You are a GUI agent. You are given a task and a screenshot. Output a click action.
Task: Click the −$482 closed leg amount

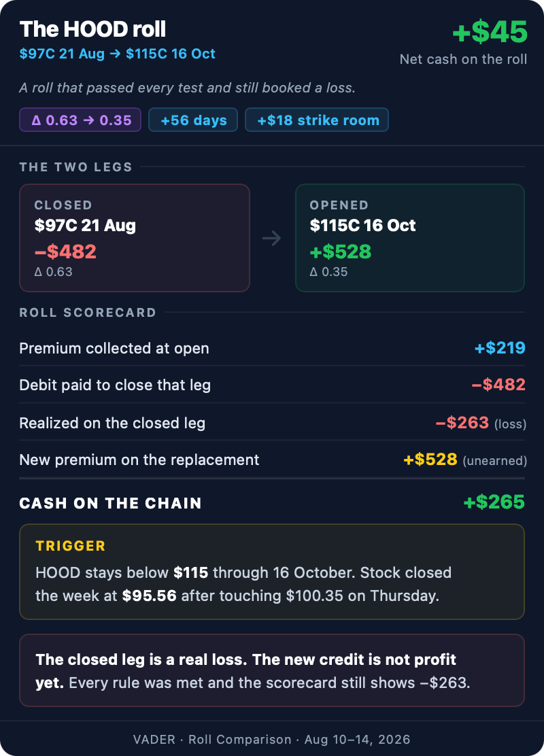pos(65,252)
